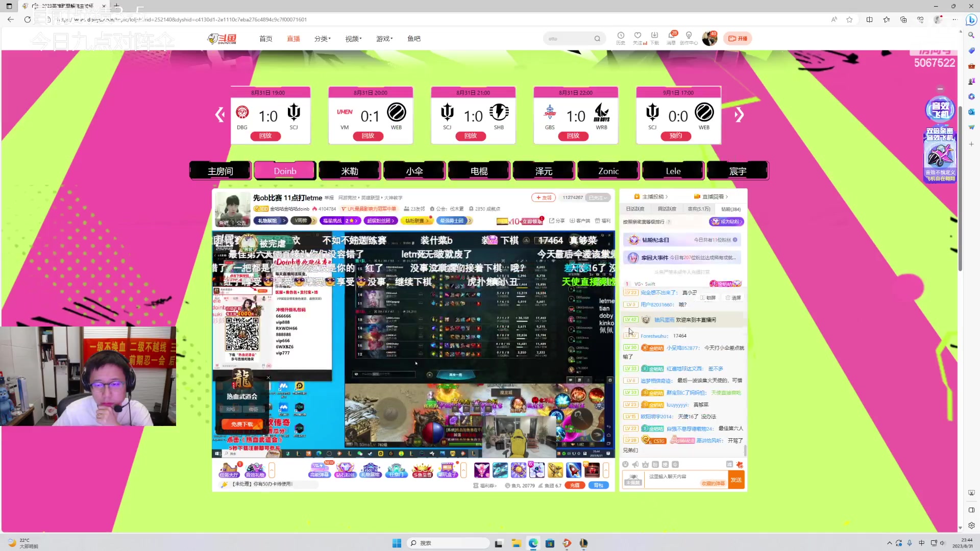Expand the 视频 dropdown in nav
Image resolution: width=980 pixels, height=551 pixels.
[x=353, y=39]
